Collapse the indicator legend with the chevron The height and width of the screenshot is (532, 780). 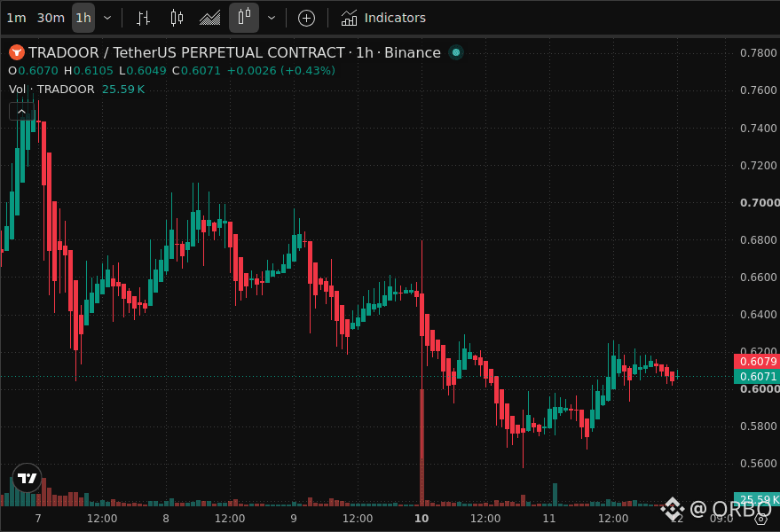pos(22,112)
